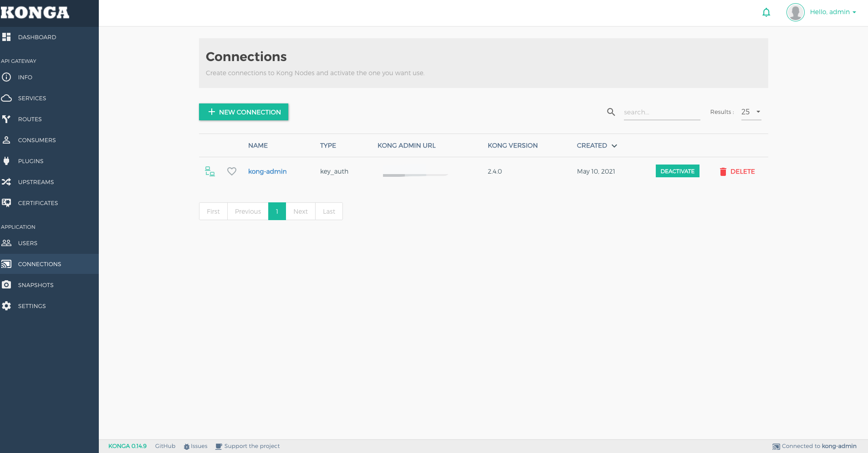Open the Consumers section

click(x=37, y=140)
